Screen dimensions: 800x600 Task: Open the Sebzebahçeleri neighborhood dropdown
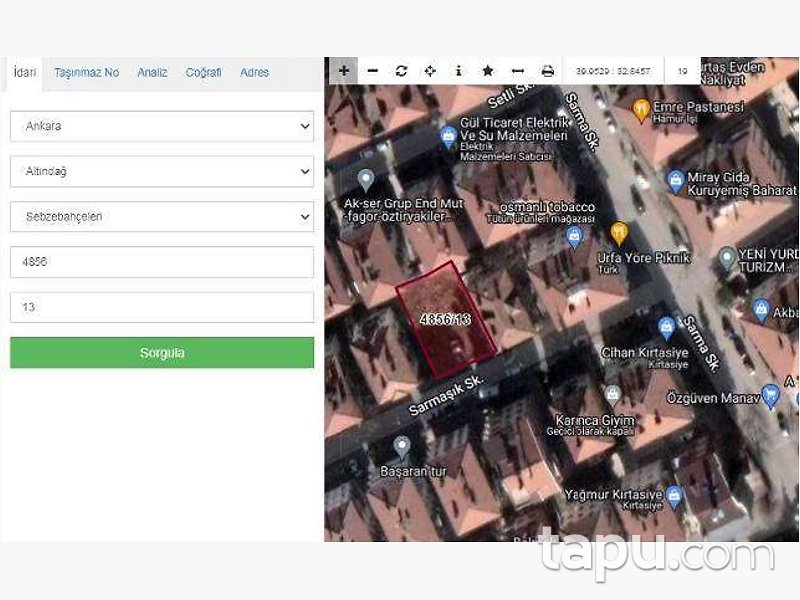point(162,216)
